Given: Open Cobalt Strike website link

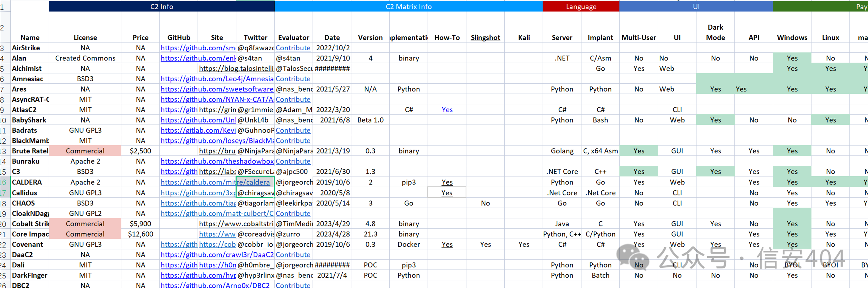Looking at the screenshot, I should coord(236,224).
